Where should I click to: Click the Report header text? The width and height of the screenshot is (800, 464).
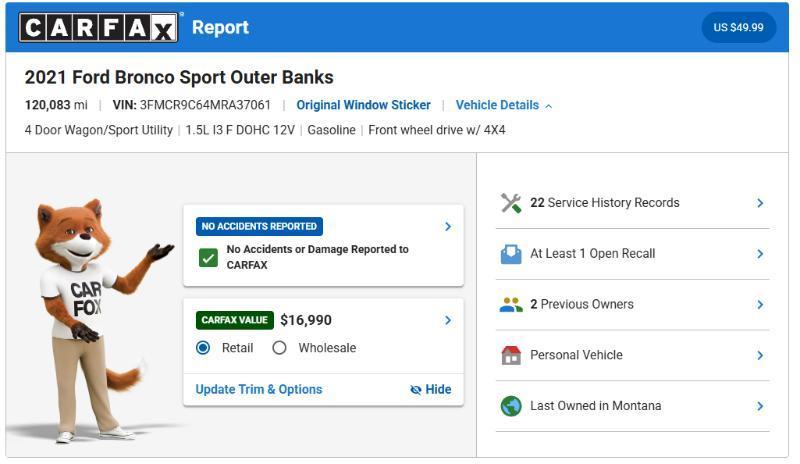coord(220,27)
